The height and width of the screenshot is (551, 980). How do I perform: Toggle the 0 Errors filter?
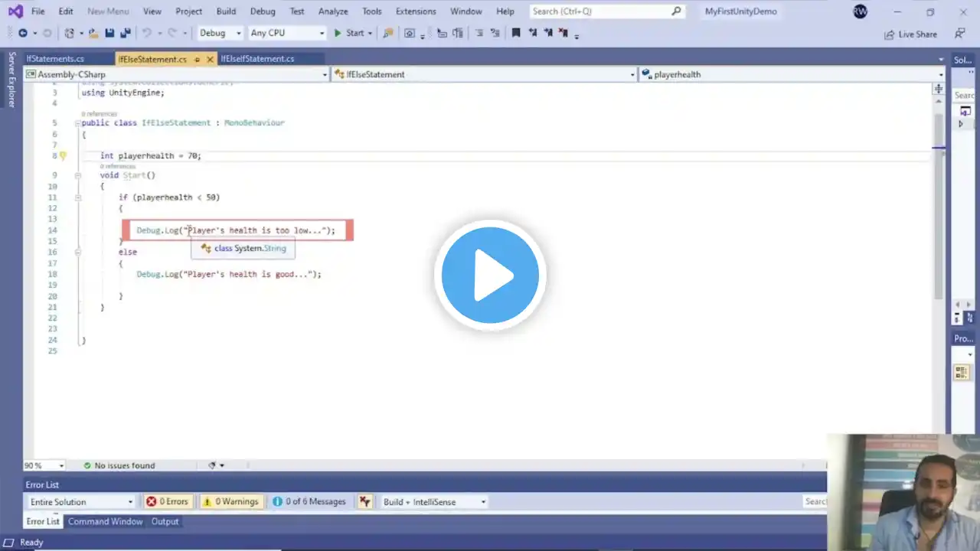(167, 502)
